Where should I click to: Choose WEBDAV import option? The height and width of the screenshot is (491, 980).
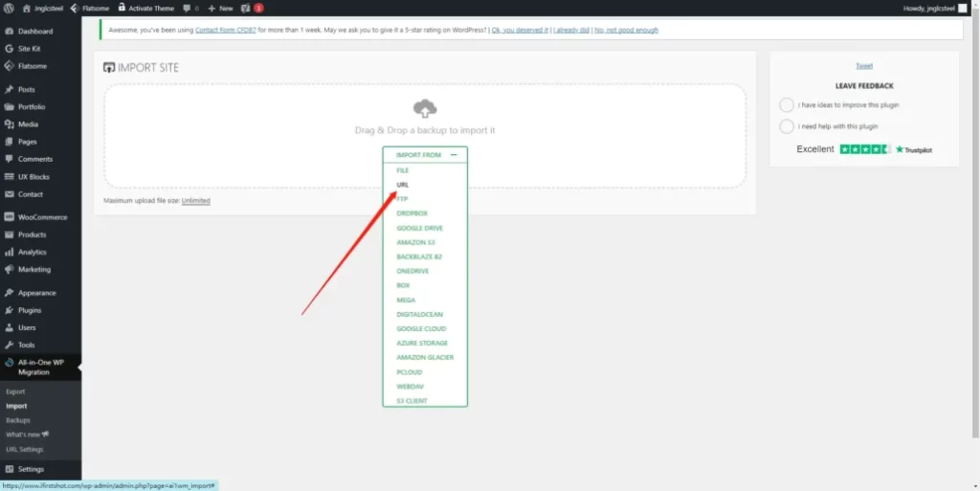pos(410,387)
